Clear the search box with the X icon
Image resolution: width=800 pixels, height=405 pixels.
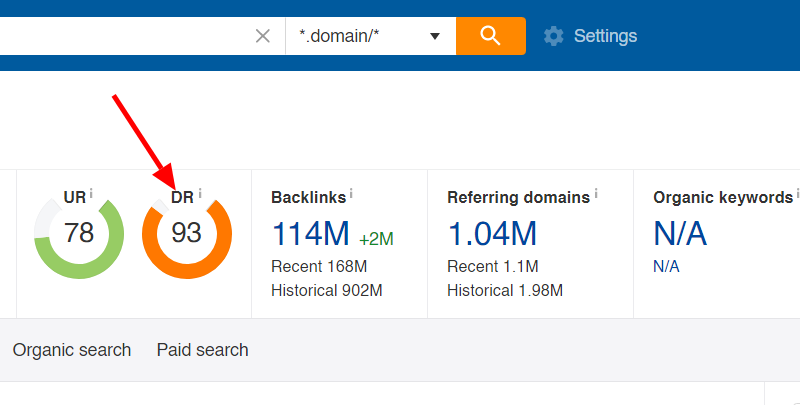click(263, 36)
